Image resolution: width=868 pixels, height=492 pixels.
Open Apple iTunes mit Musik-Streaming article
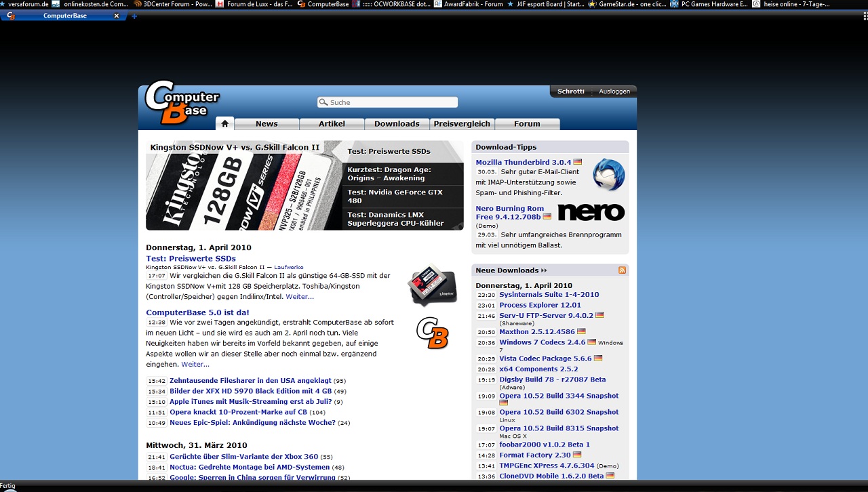pyautogui.click(x=250, y=402)
